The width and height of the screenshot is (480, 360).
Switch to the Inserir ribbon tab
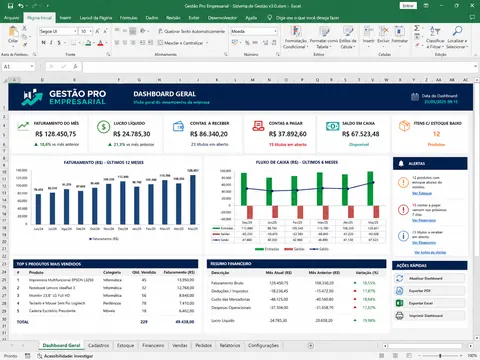(65, 18)
